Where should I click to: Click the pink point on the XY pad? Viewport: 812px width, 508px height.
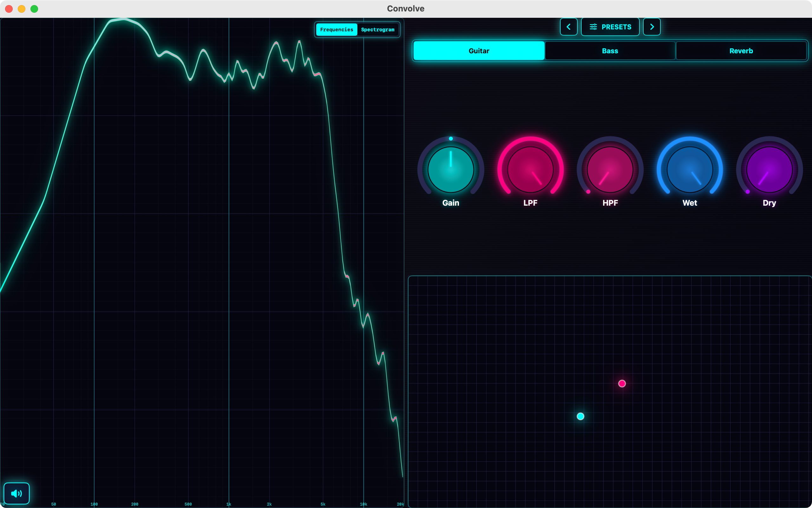tap(622, 383)
